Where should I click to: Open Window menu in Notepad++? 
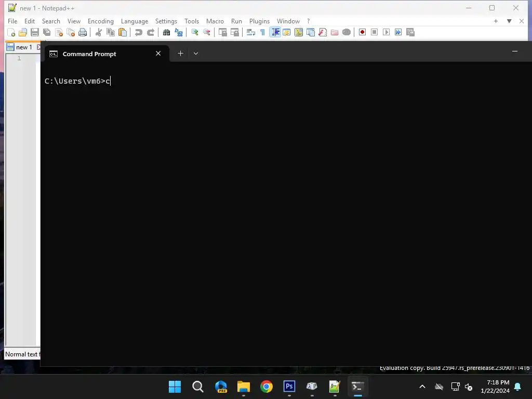pyautogui.click(x=288, y=21)
